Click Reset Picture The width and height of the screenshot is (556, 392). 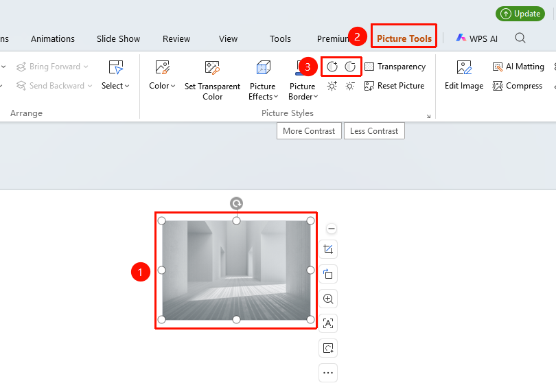coord(394,86)
